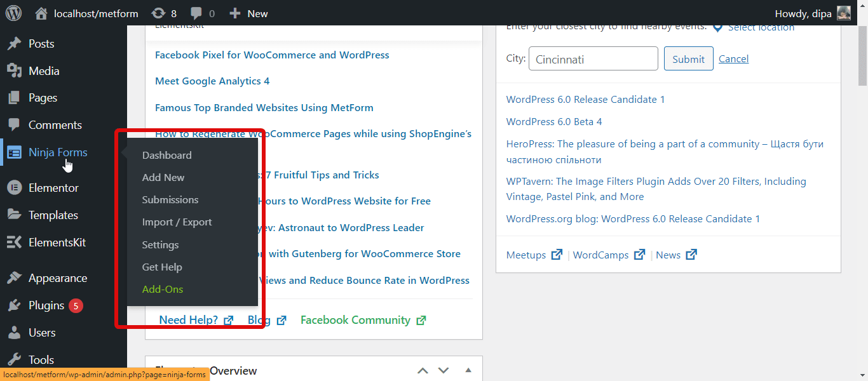The width and height of the screenshot is (868, 381).
Task: Select Add-Ons in the Ninja Forms submenu
Action: pyautogui.click(x=162, y=289)
